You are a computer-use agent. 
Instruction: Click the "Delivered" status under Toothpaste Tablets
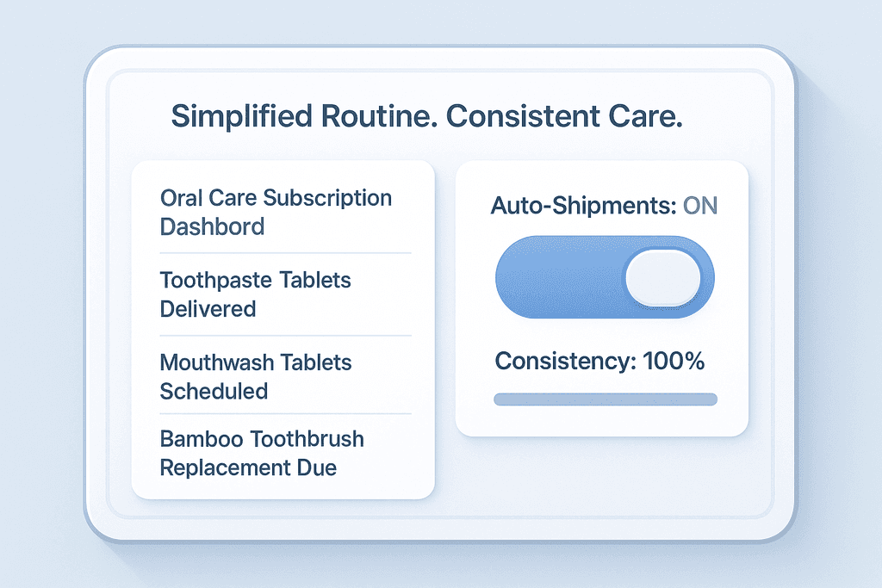(x=208, y=308)
